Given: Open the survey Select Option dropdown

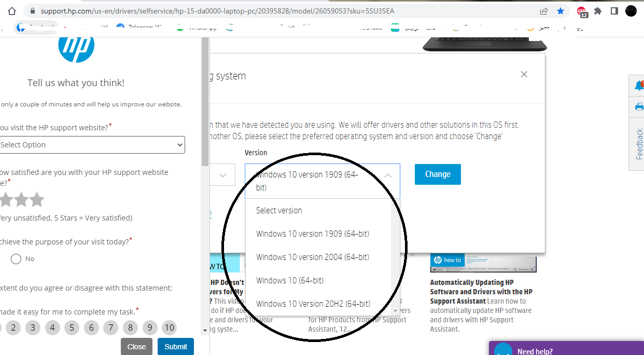Looking at the screenshot, I should (x=91, y=145).
